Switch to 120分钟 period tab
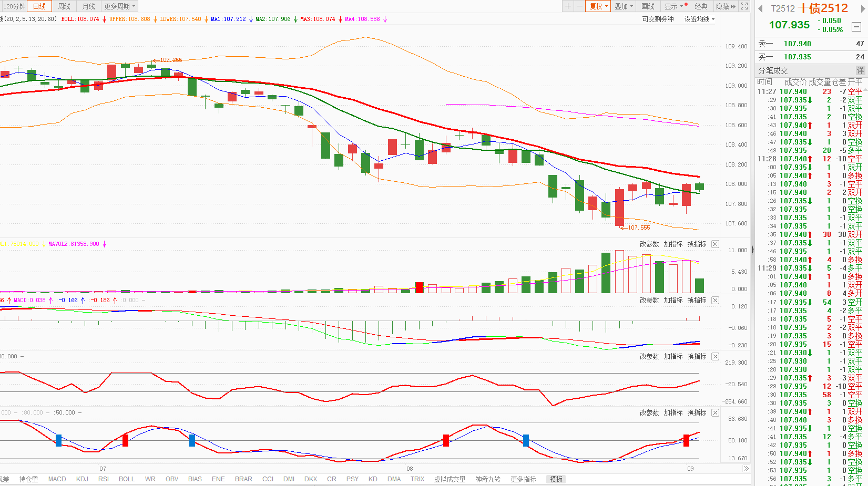The height and width of the screenshot is (486, 868). point(14,6)
